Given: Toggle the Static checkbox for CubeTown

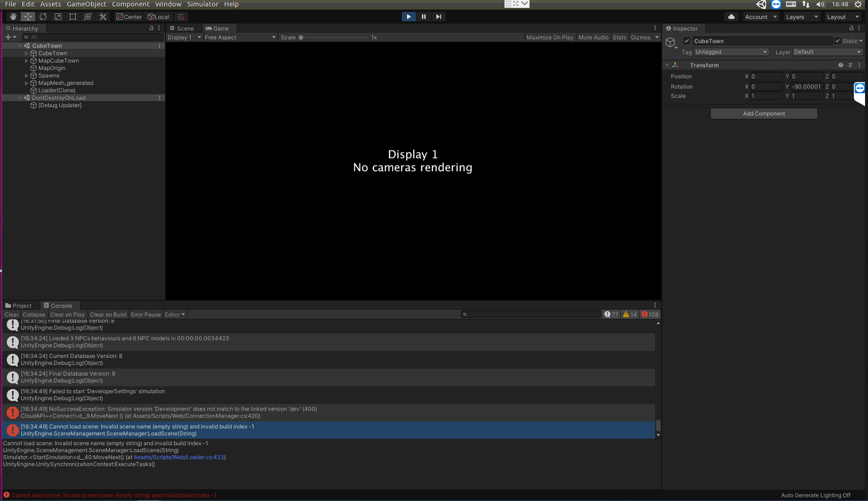Looking at the screenshot, I should (x=837, y=40).
